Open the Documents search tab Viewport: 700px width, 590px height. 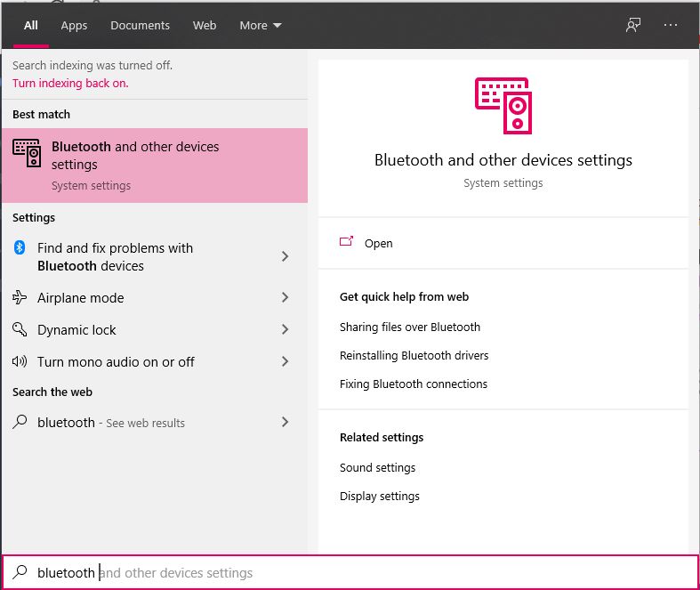tap(141, 26)
